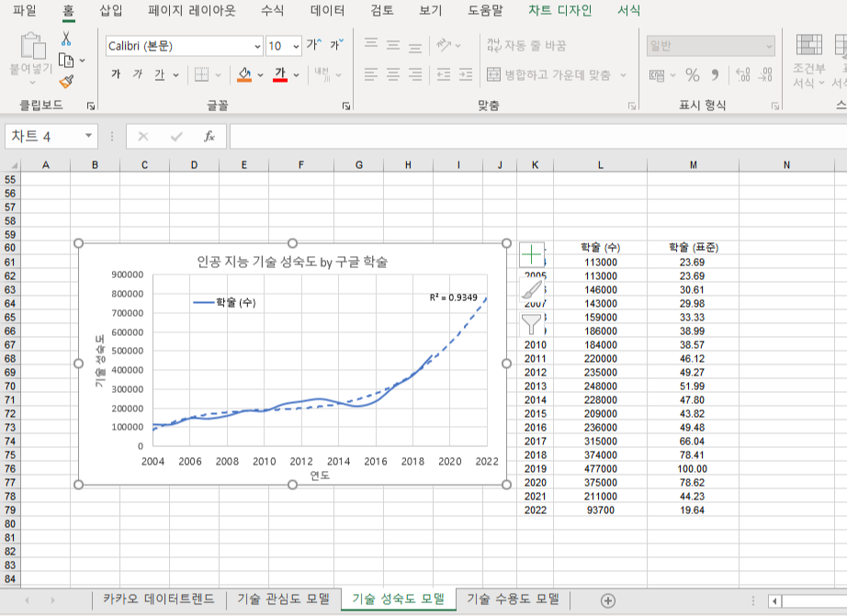Image resolution: width=847 pixels, height=616 pixels.
Task: Click the Cut scissors icon
Action: click(66, 39)
